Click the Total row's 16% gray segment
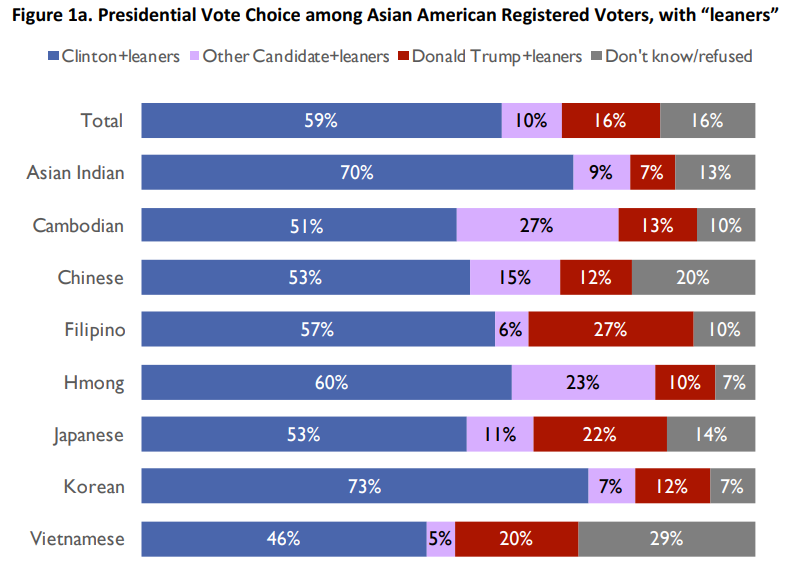 (707, 121)
